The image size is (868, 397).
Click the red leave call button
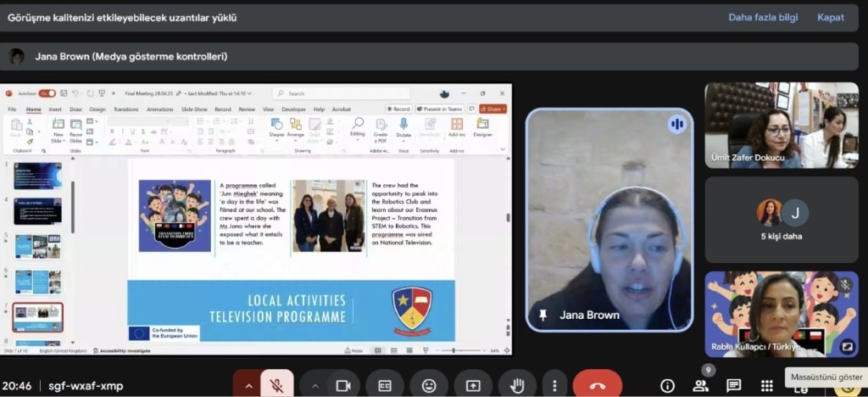(597, 385)
